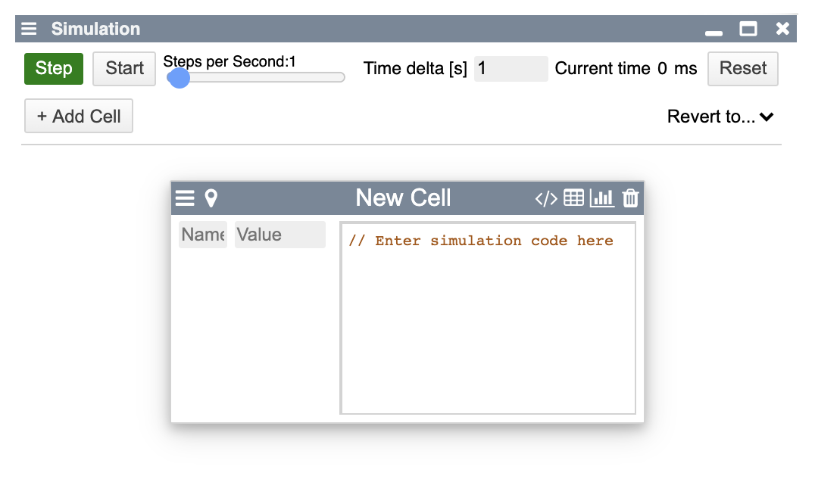Click the Start button

(124, 68)
